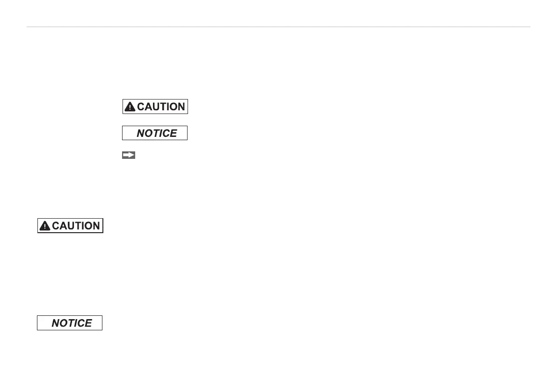This screenshot has height=392, width=557.
Task: Click the black triangle beside the lower CAUTION text
Action: [x=45, y=226]
